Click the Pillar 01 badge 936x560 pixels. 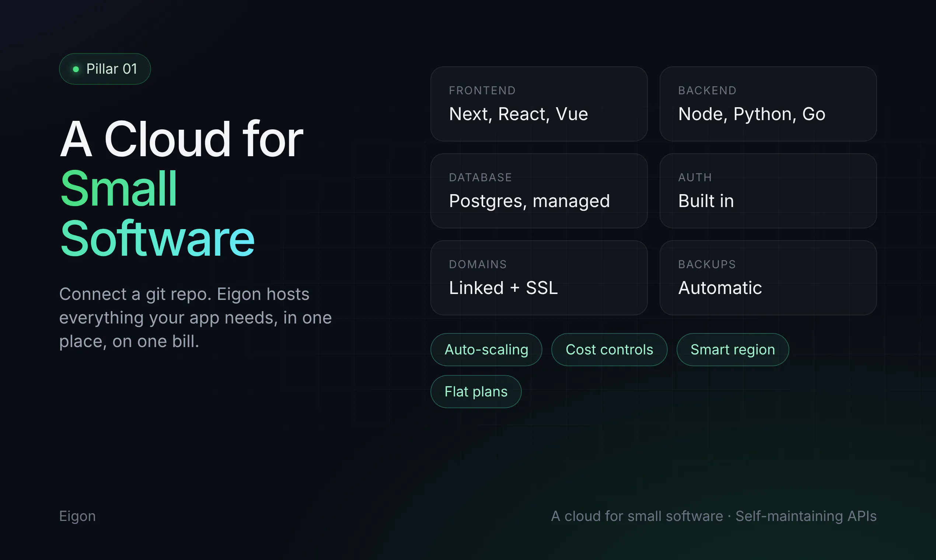tap(105, 69)
